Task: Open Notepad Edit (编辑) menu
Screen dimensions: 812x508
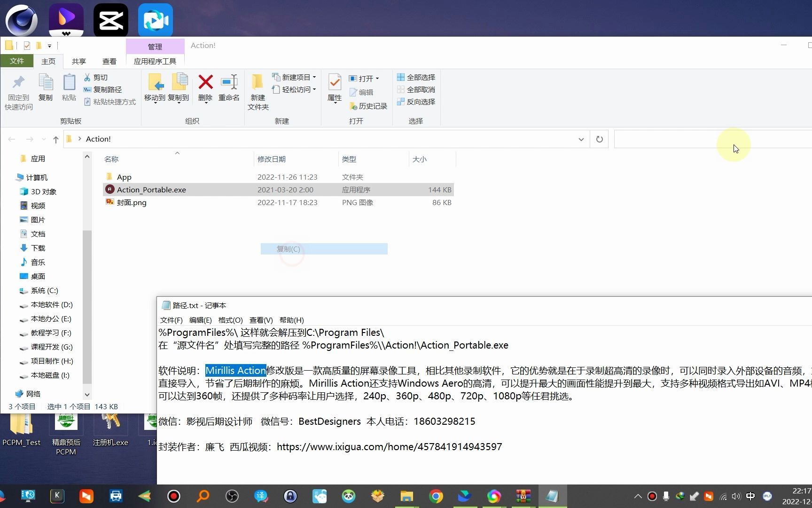Action: 200,320
